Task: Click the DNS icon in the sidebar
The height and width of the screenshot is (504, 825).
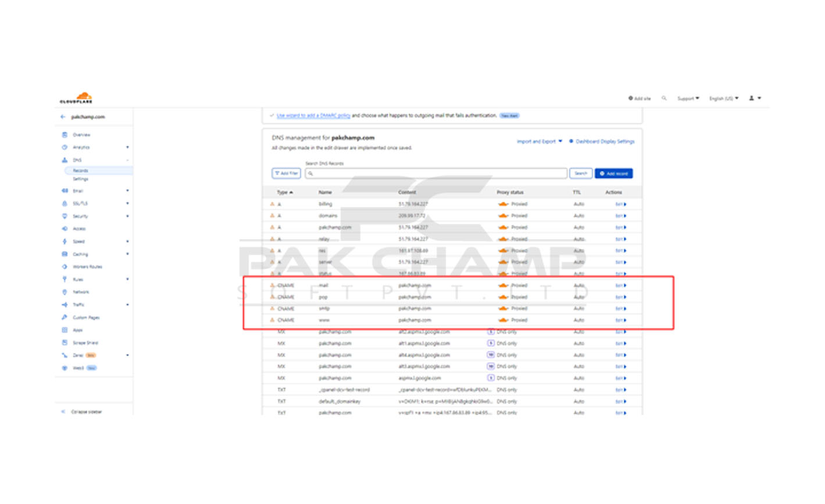Action: coord(65,160)
